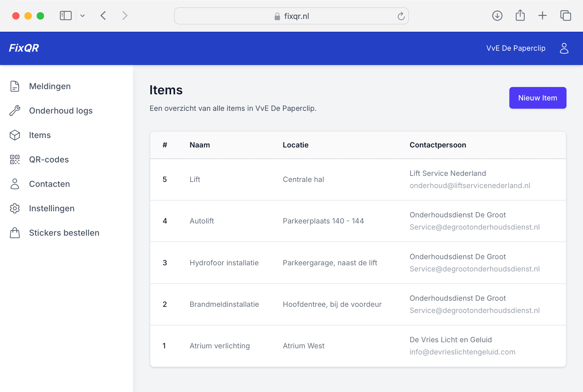Go forward with the browser forward arrow
This screenshot has width=583, height=392.
[x=125, y=16]
